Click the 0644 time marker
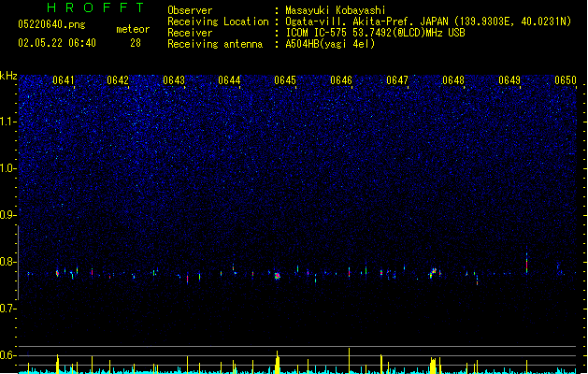The width and height of the screenshot is (588, 374). [x=229, y=80]
